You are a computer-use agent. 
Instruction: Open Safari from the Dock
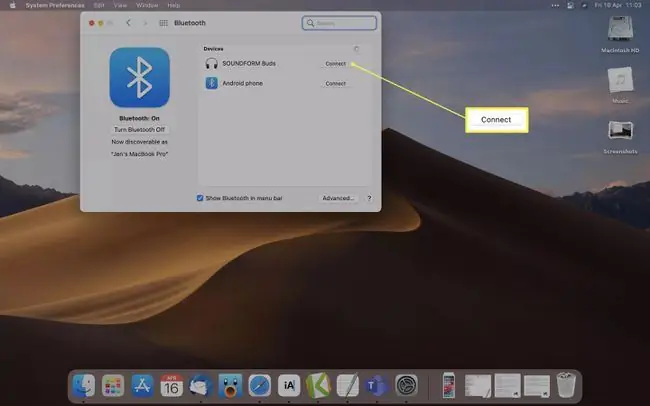[260, 386]
